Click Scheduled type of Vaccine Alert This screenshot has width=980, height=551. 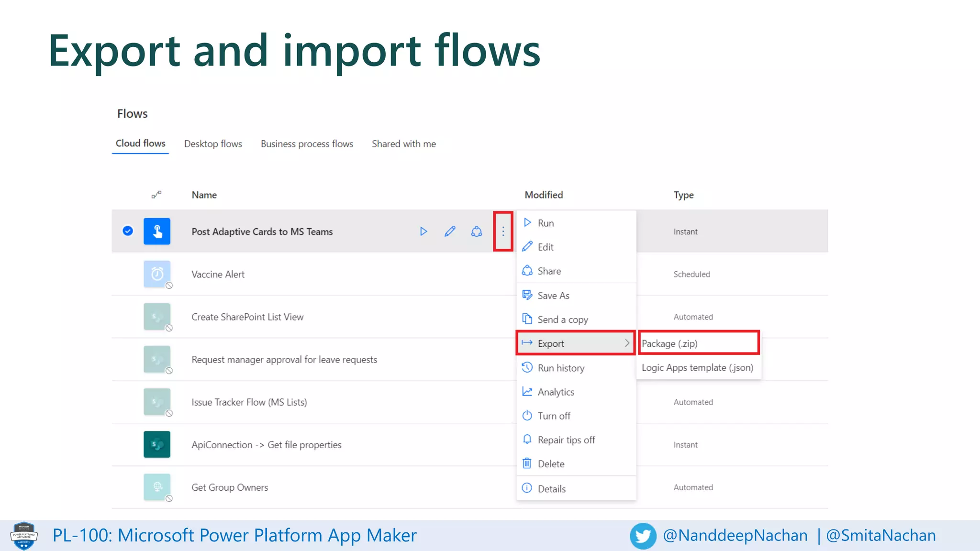coord(691,274)
